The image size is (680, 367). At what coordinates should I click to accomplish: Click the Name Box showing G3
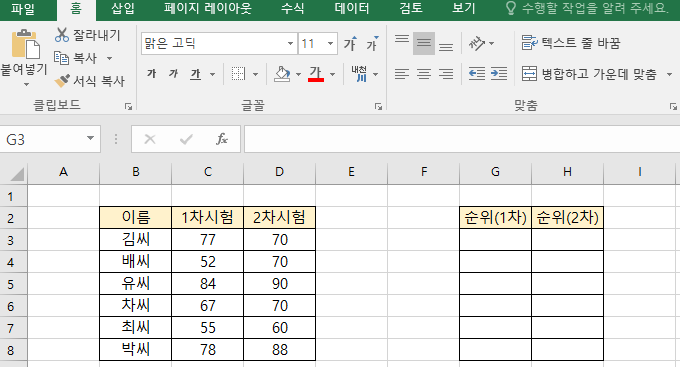pos(42,139)
